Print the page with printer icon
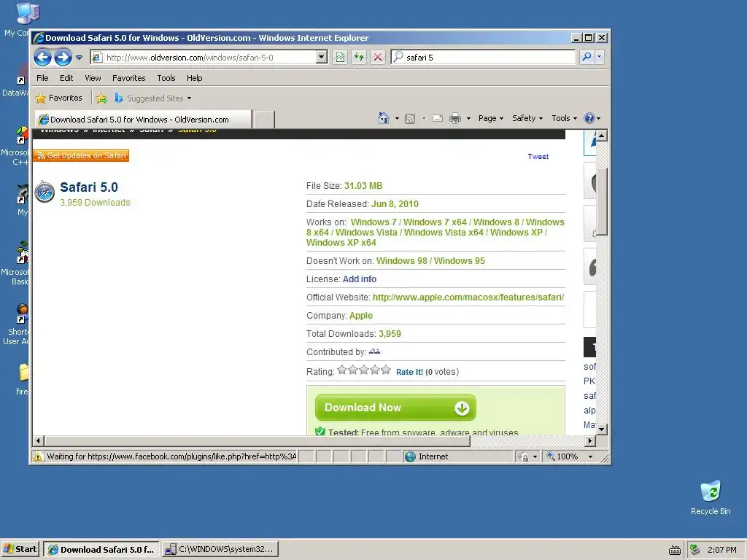This screenshot has width=747, height=560. tap(455, 119)
